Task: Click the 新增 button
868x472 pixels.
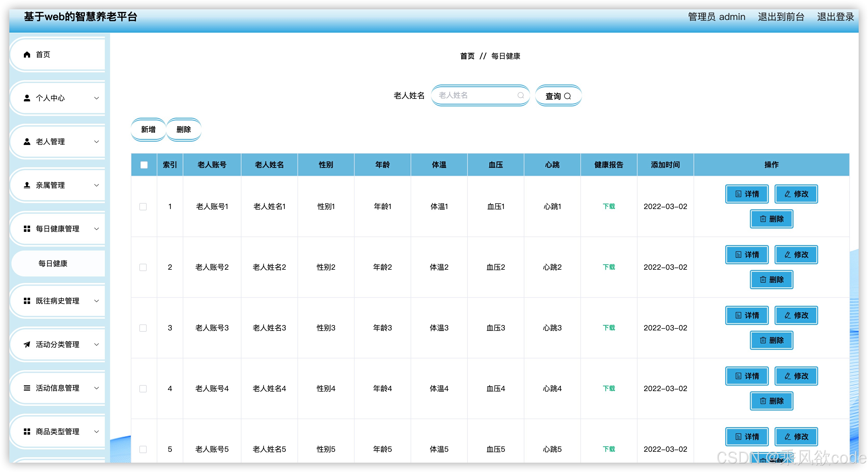Action: click(x=148, y=129)
